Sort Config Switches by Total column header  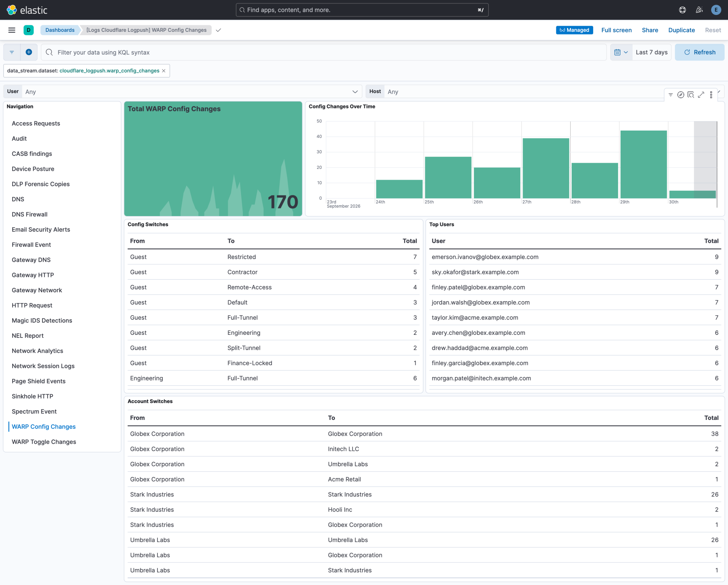pos(409,241)
